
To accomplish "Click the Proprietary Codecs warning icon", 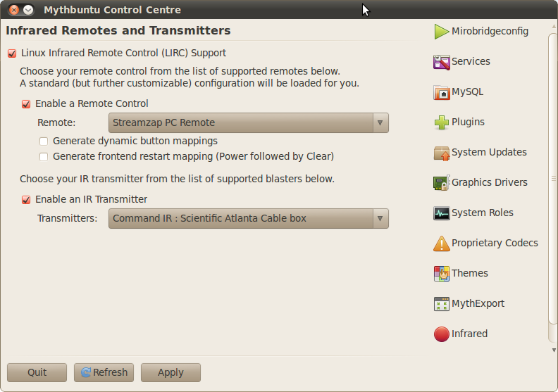I will coord(442,244).
